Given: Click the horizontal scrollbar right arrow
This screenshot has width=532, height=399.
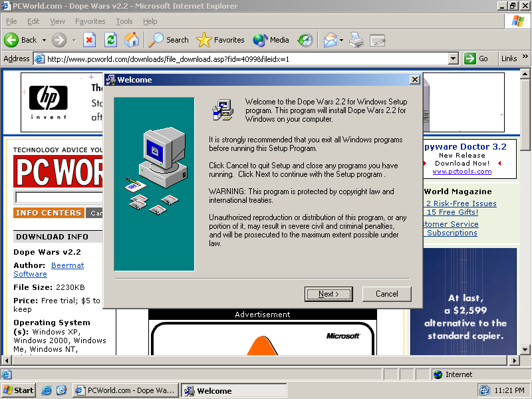Looking at the screenshot, I should [514, 360].
